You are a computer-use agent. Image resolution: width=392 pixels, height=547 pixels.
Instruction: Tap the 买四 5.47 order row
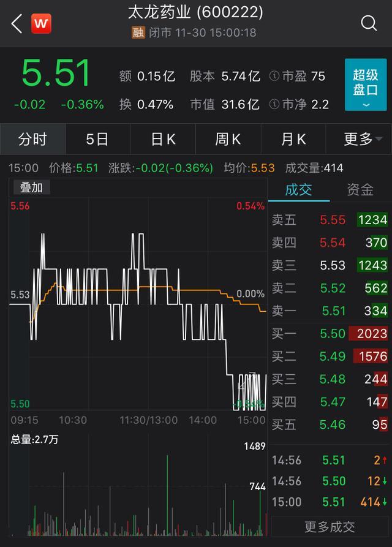tap(330, 402)
